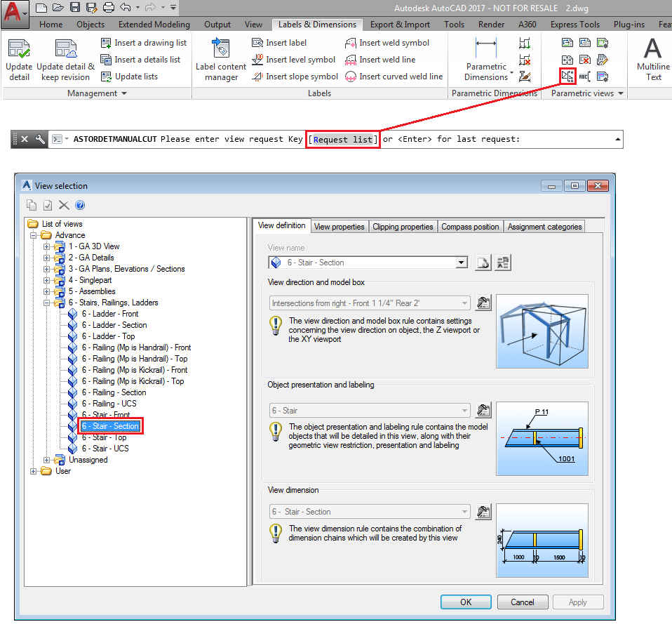Click the command line wrench customize icon

click(x=40, y=139)
